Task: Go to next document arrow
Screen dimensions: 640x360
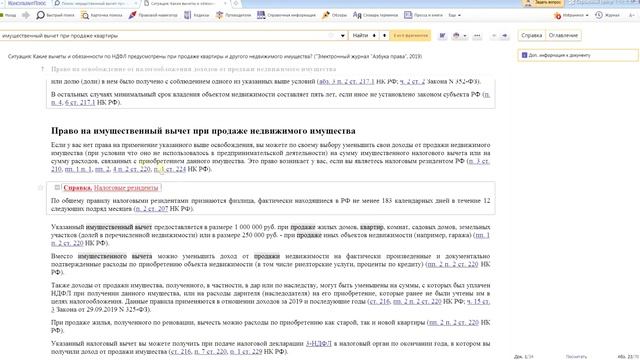Action: [504, 36]
